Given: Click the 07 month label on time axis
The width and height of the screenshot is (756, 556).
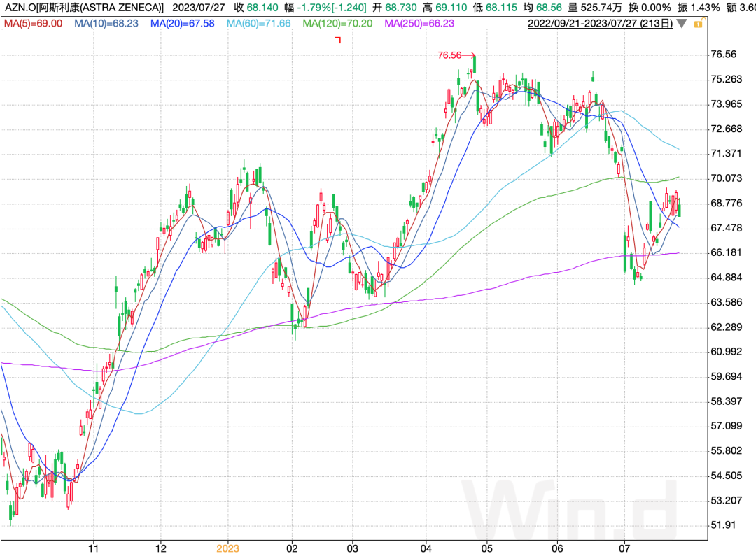Looking at the screenshot, I should coord(624,548).
